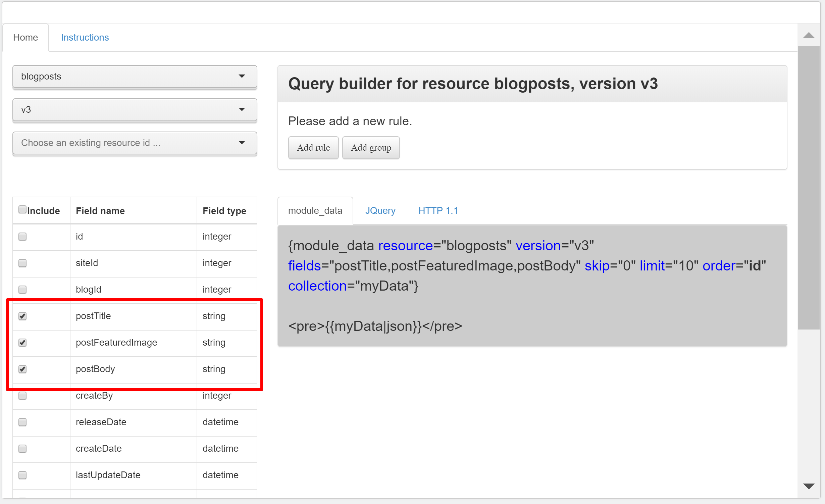Click the module_data code snippet box

click(532, 286)
